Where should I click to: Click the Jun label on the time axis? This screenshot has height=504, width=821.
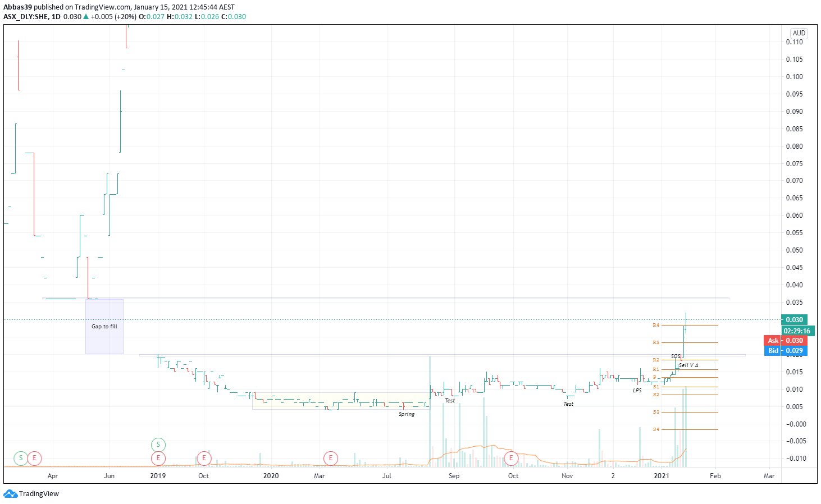pos(110,476)
